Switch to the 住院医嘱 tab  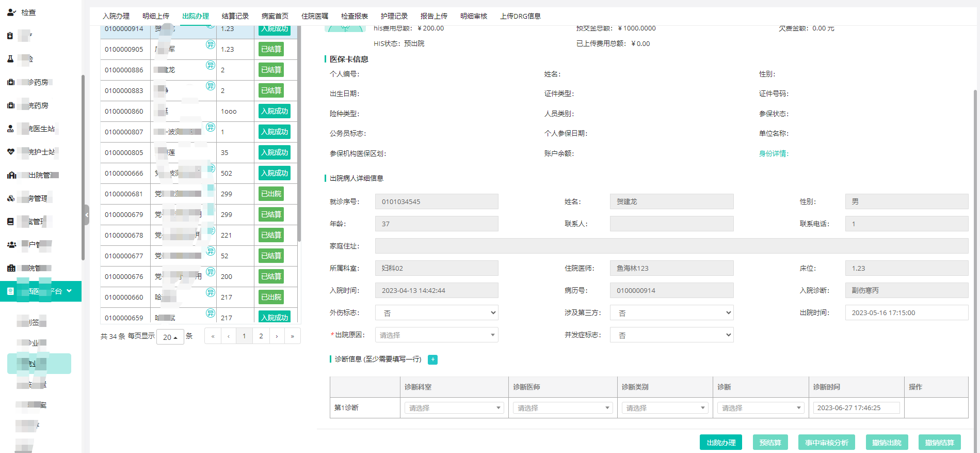(x=315, y=16)
